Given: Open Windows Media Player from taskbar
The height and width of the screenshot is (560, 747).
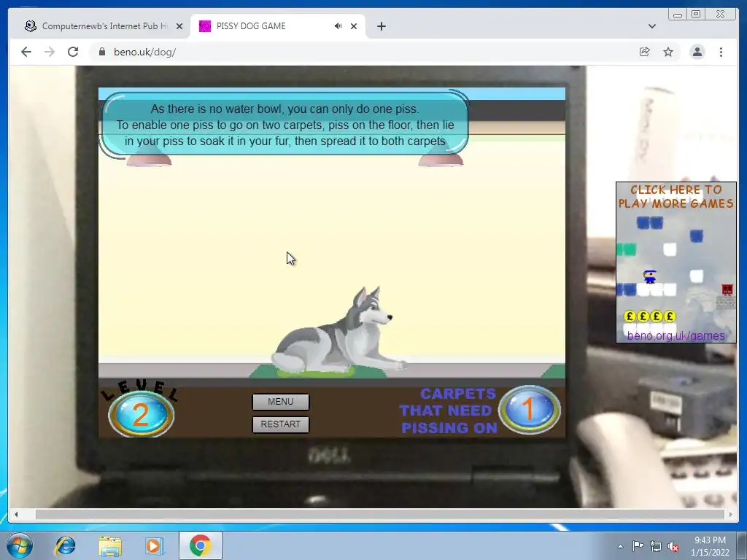Looking at the screenshot, I should tap(155, 545).
